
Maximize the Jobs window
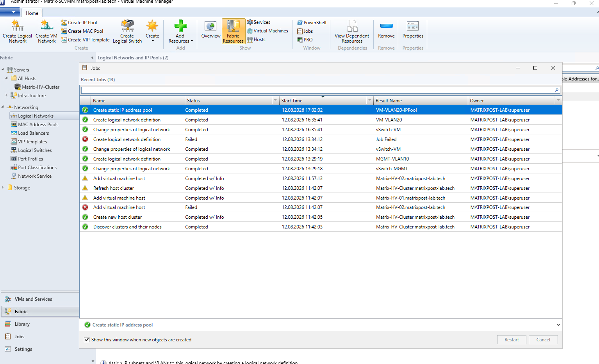pyautogui.click(x=535, y=68)
